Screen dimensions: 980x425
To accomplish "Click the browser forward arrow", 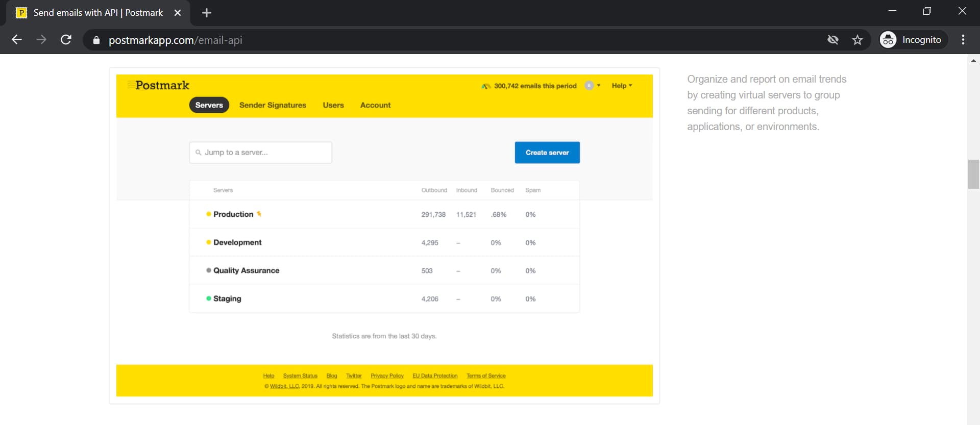I will tap(41, 40).
